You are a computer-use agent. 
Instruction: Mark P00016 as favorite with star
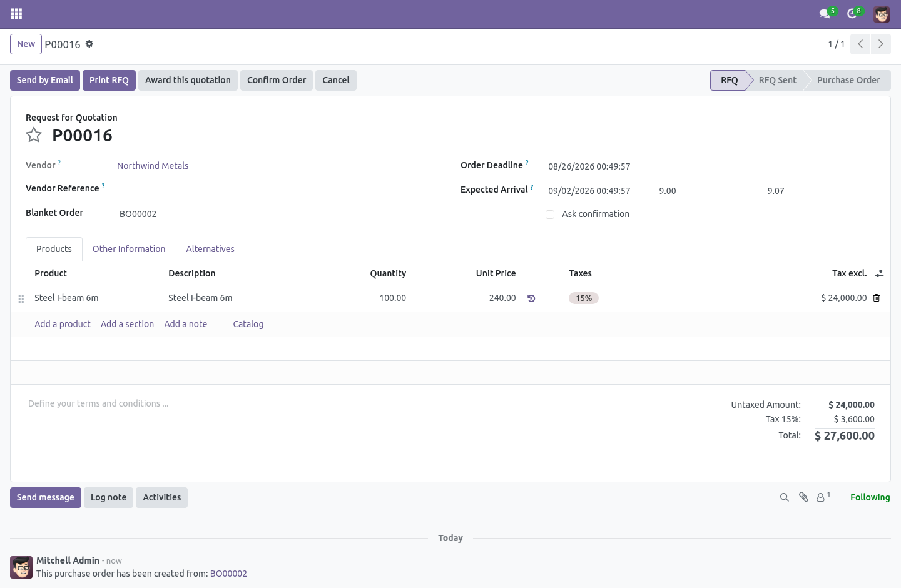point(34,135)
